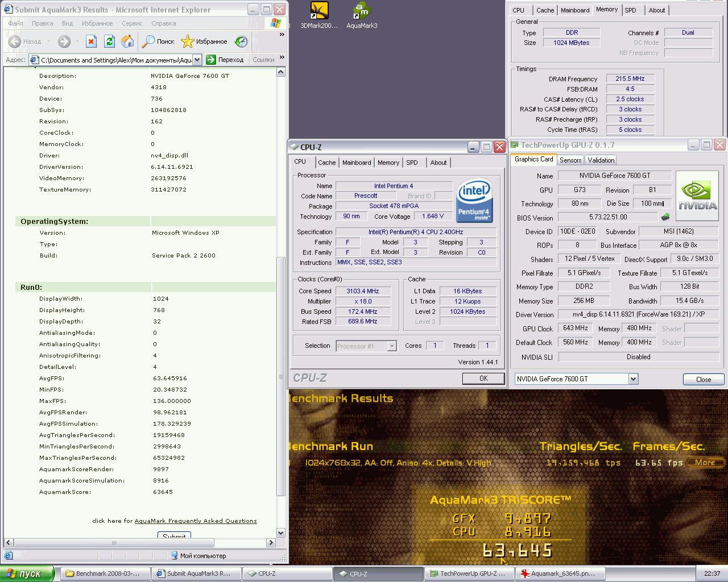Click the пуск Start button
728x582 pixels.
click(x=27, y=573)
